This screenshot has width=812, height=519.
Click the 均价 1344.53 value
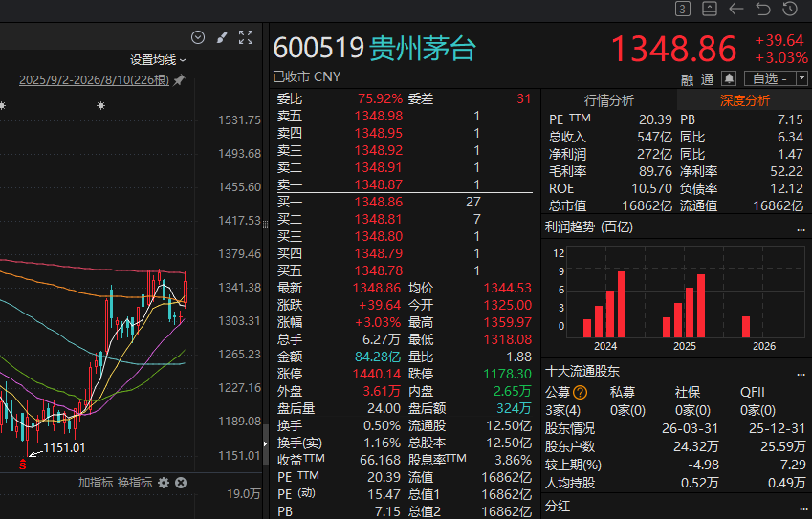(x=508, y=288)
